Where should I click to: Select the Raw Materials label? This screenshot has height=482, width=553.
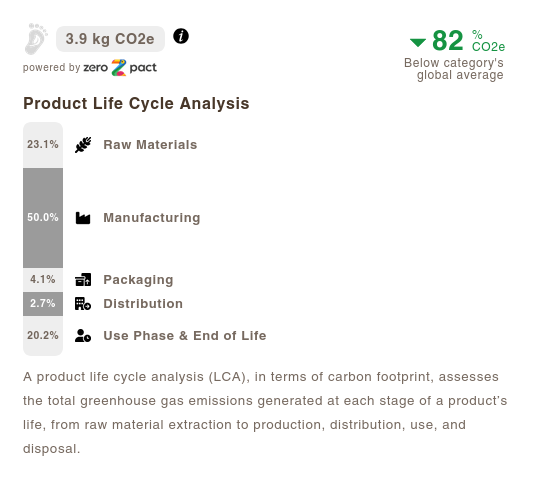tap(150, 145)
